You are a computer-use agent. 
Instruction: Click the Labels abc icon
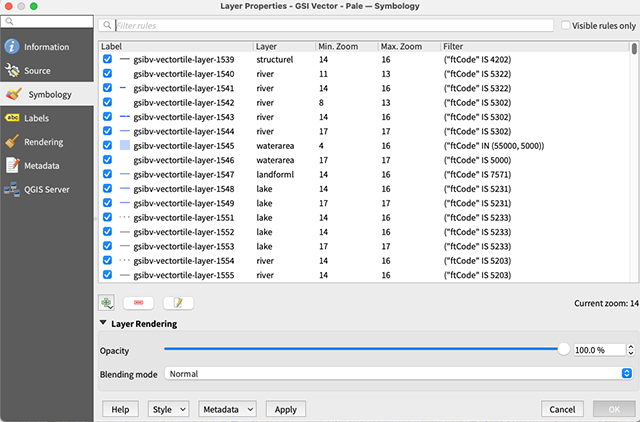point(12,118)
